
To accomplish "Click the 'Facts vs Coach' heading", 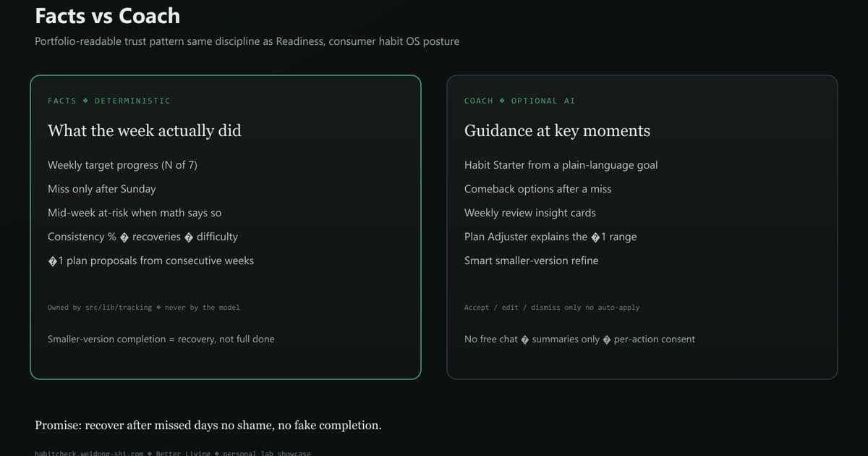I will (x=108, y=16).
